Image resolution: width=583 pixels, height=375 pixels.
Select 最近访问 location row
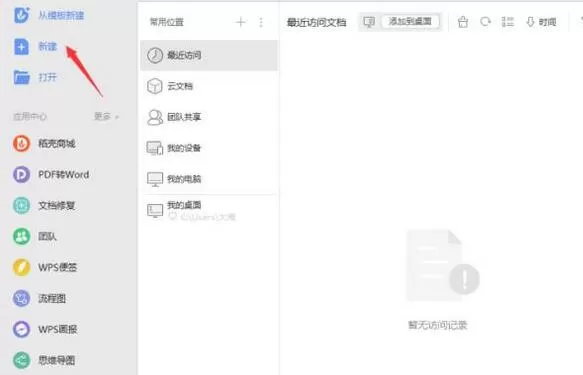(x=209, y=55)
